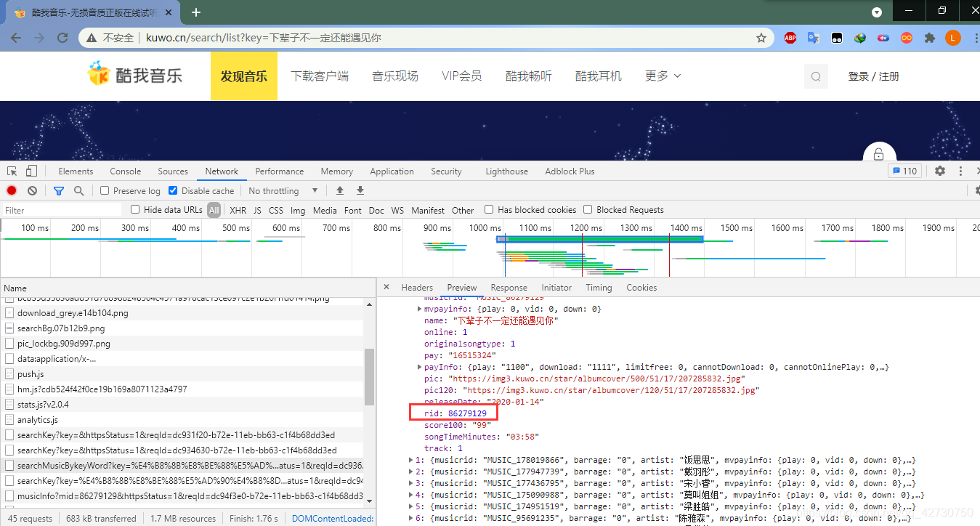The height and width of the screenshot is (526, 980).
Task: Click the request list vertical scrollbar
Action: point(370,376)
